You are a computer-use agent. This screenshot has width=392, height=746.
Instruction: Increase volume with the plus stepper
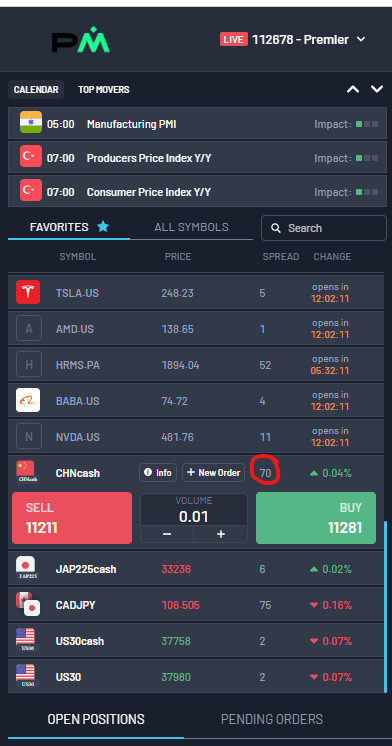click(x=221, y=534)
